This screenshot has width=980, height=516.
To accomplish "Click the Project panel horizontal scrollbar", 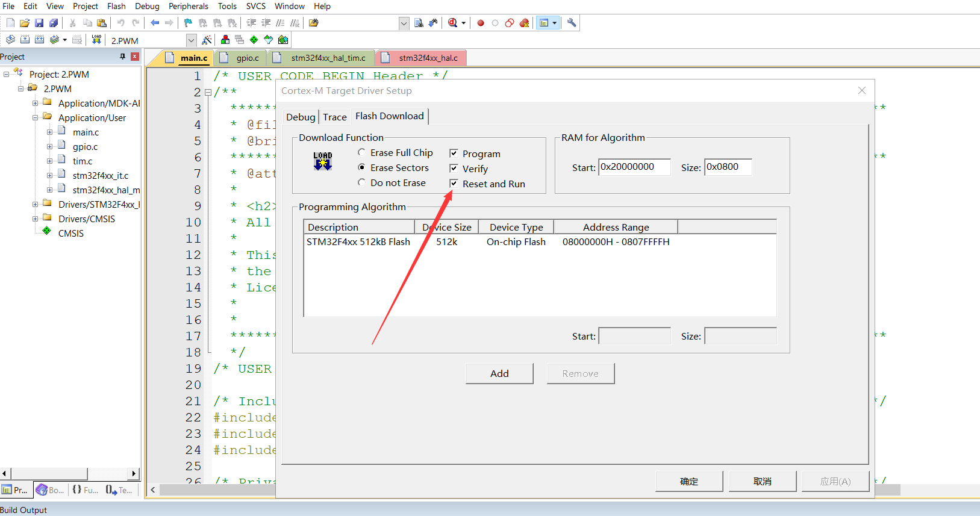I will 49,473.
